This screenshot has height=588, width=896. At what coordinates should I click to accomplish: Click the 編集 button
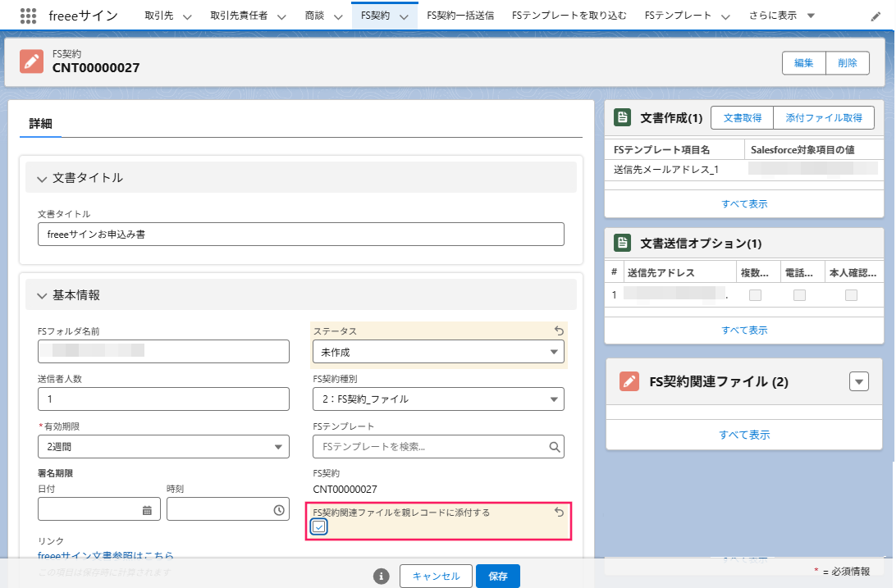click(x=803, y=63)
